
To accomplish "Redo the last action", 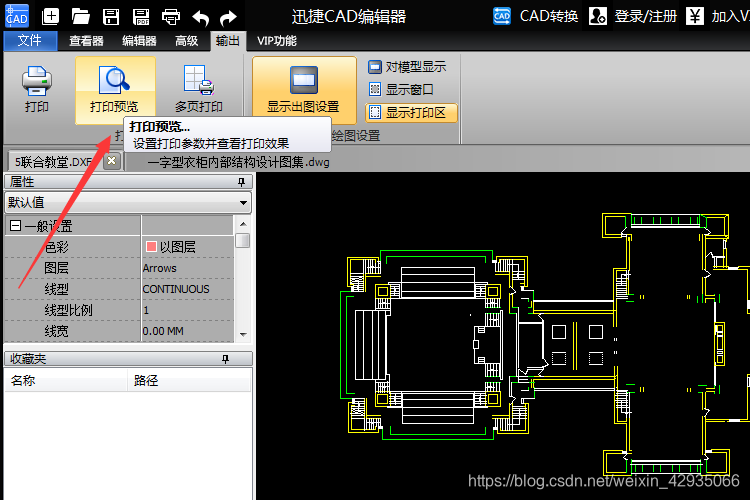I will pos(228,18).
